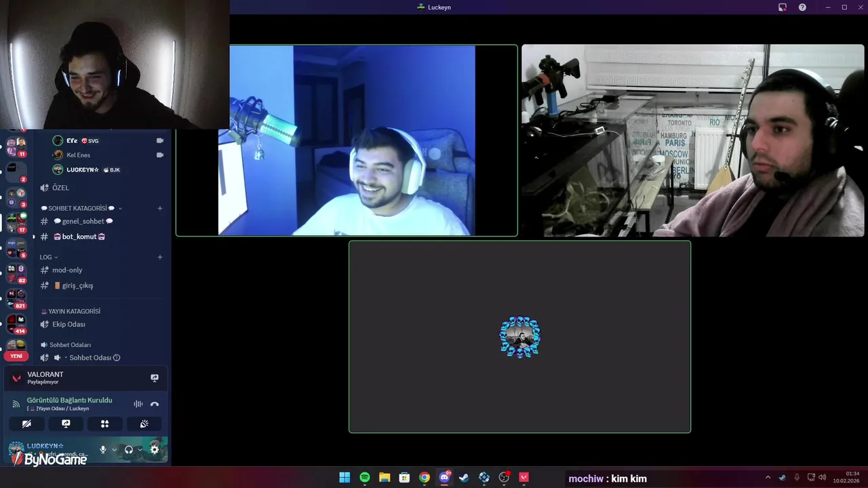
Task: Open server folder with 414 badge
Action: point(16,324)
